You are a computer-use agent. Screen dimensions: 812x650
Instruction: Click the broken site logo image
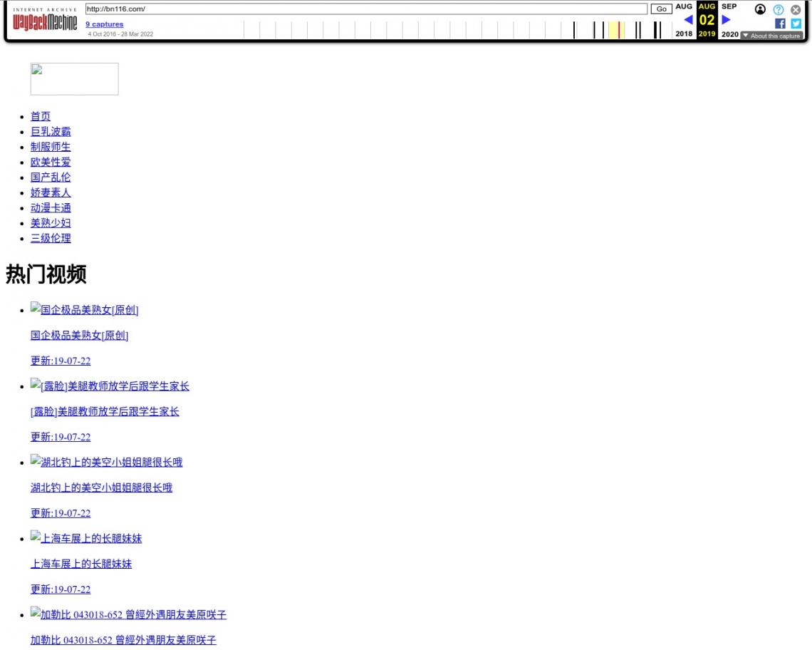[x=75, y=79]
